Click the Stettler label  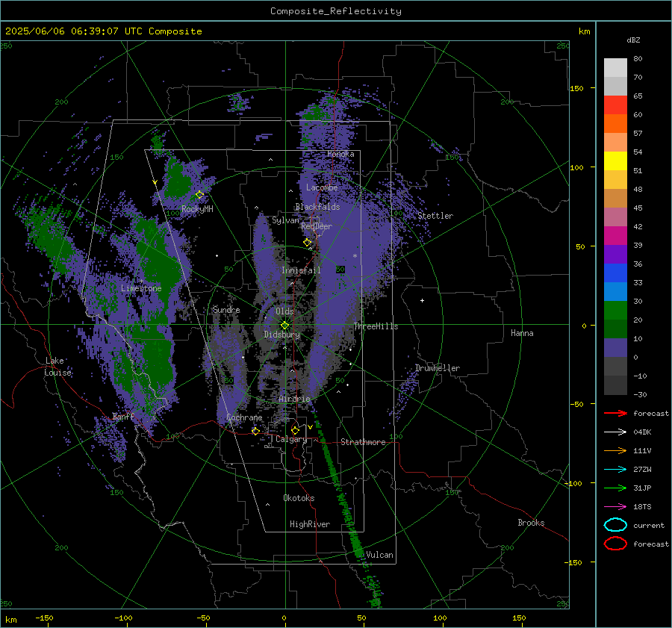point(435,216)
